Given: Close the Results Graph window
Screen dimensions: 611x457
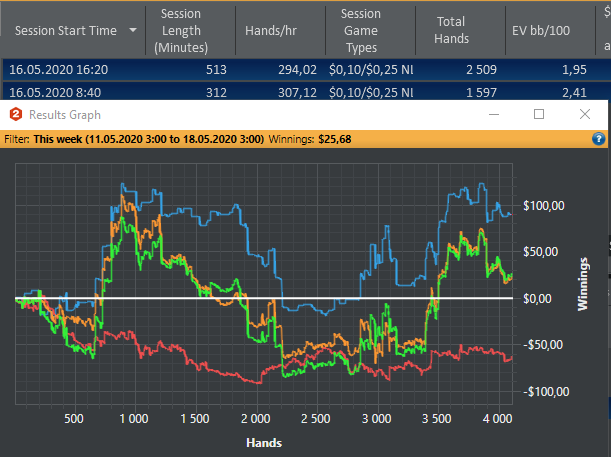Looking at the screenshot, I should (585, 115).
